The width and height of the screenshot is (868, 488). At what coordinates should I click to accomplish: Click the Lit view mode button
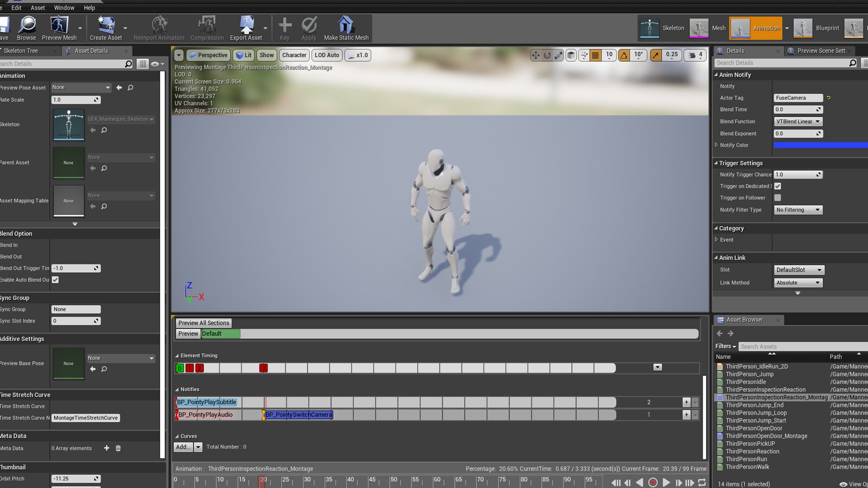[x=244, y=55]
